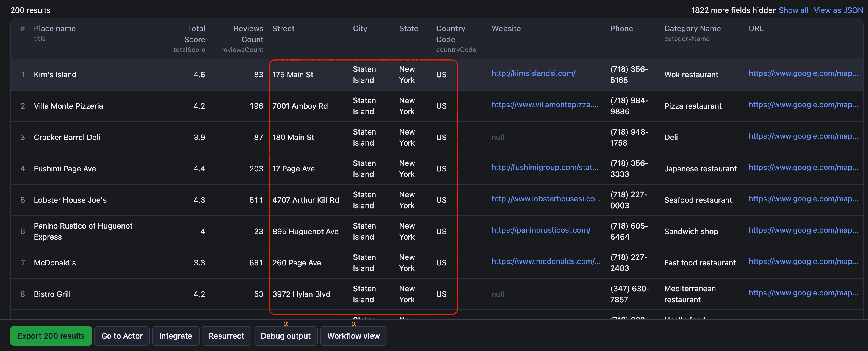Open Google Maps URL for Panino Rustico
The image size is (868, 351).
coord(803,230)
